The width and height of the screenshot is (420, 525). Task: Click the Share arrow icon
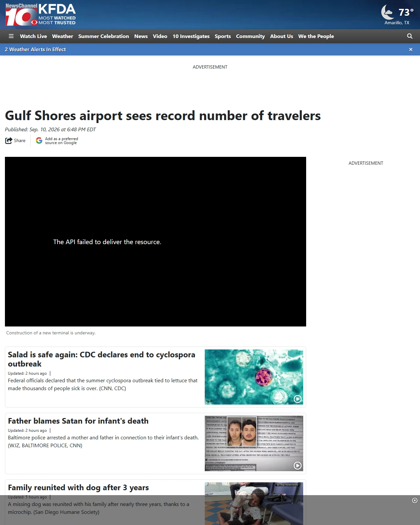9,141
